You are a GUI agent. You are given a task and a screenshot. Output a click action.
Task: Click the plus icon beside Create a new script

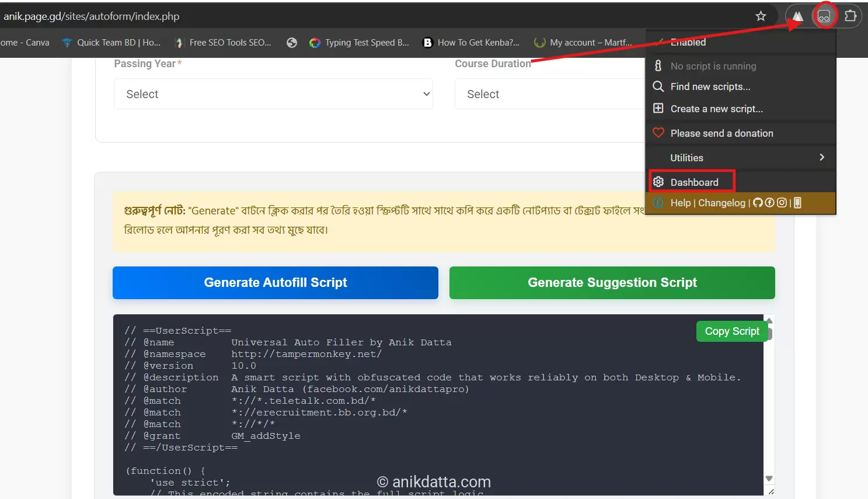tap(658, 108)
